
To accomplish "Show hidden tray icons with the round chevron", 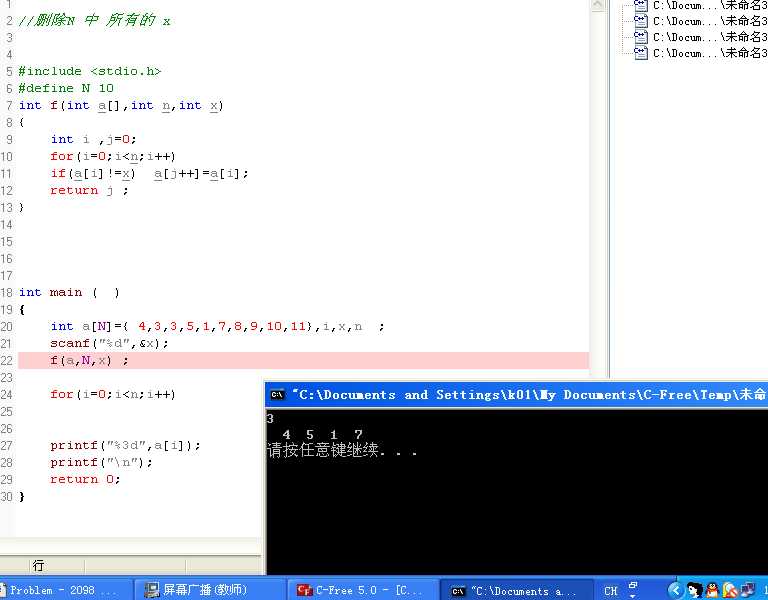I will (x=675, y=590).
